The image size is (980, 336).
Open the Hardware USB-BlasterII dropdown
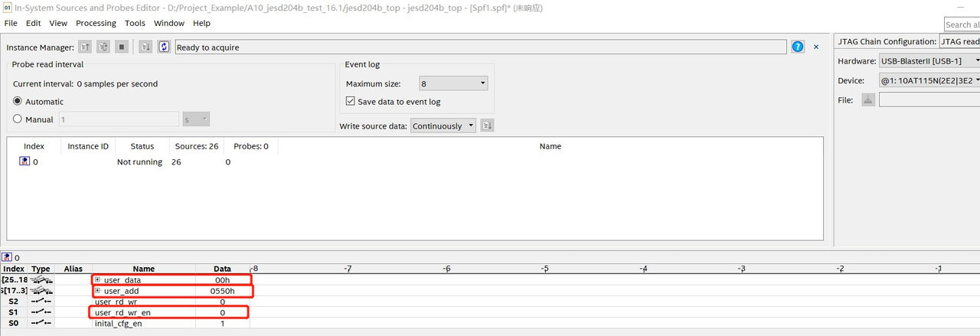pos(929,60)
